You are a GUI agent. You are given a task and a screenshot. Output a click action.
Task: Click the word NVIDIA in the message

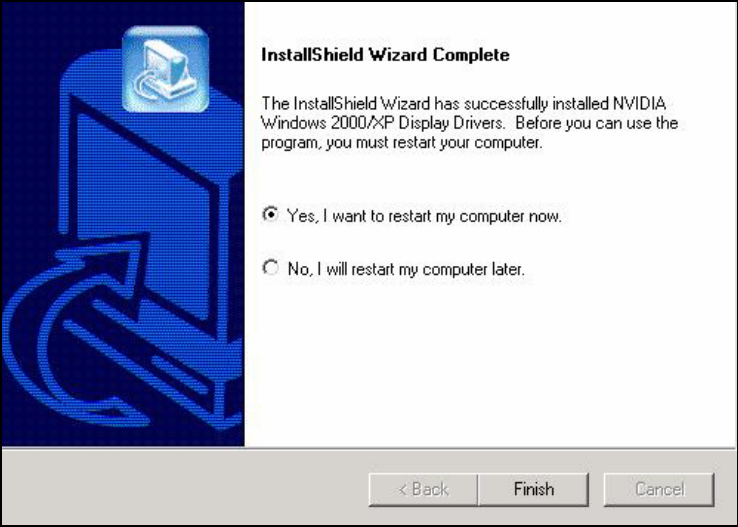click(x=640, y=103)
